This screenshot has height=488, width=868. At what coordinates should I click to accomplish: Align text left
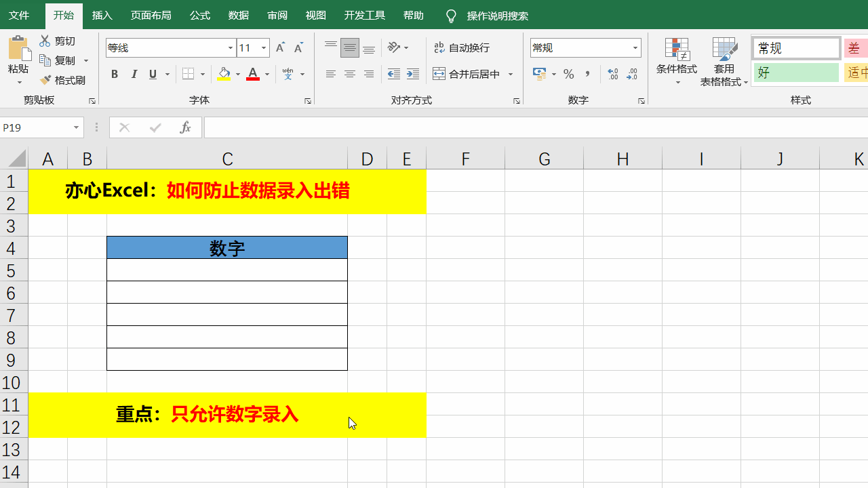pyautogui.click(x=331, y=74)
